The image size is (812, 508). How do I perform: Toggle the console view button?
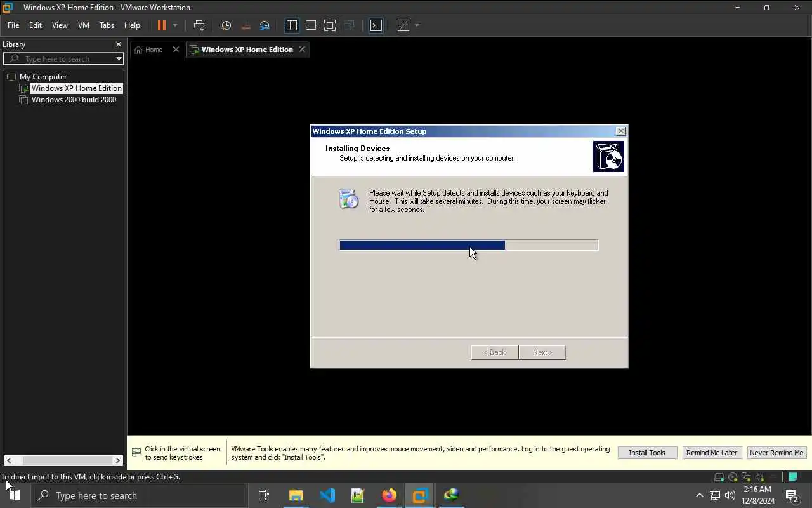click(376, 25)
